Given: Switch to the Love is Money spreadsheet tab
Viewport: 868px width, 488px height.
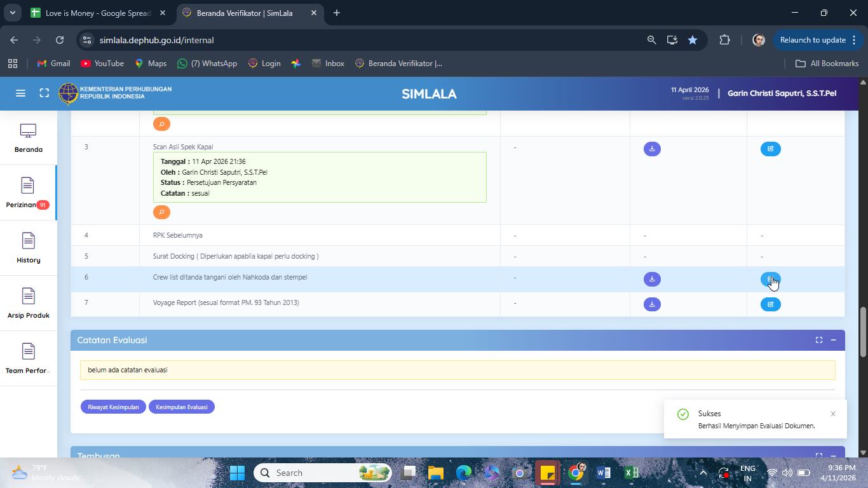Looking at the screenshot, I should click(98, 13).
